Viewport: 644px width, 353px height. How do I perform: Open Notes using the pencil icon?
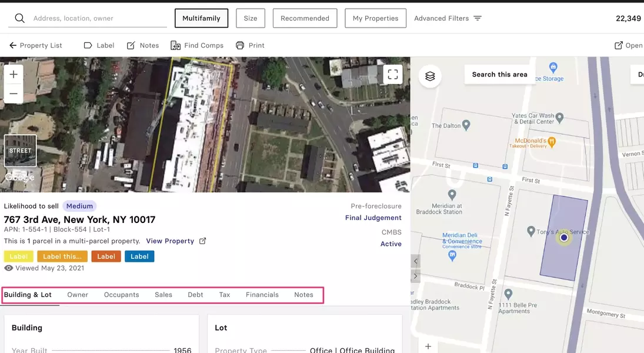point(131,45)
